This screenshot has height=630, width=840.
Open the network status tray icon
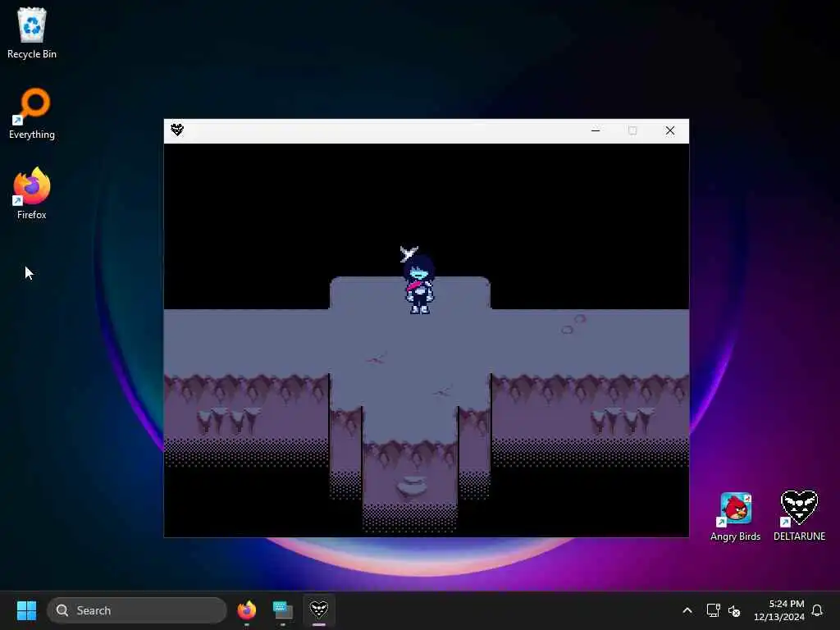[713, 610]
